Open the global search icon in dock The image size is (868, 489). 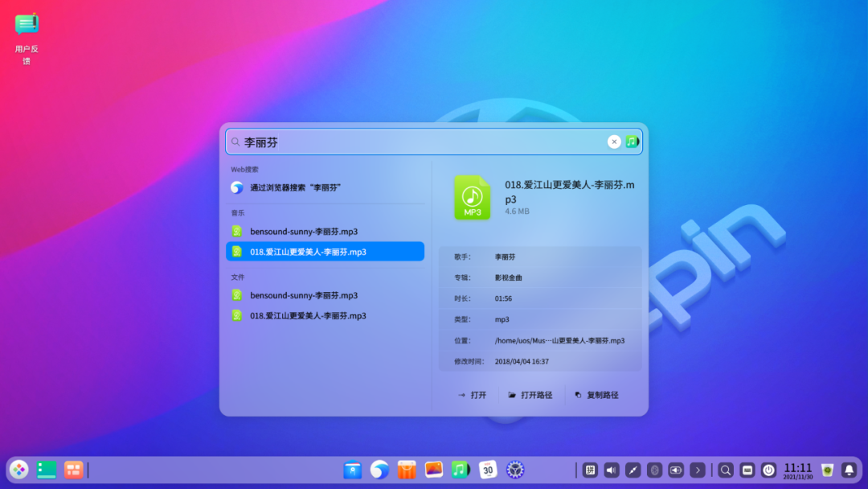click(x=726, y=471)
